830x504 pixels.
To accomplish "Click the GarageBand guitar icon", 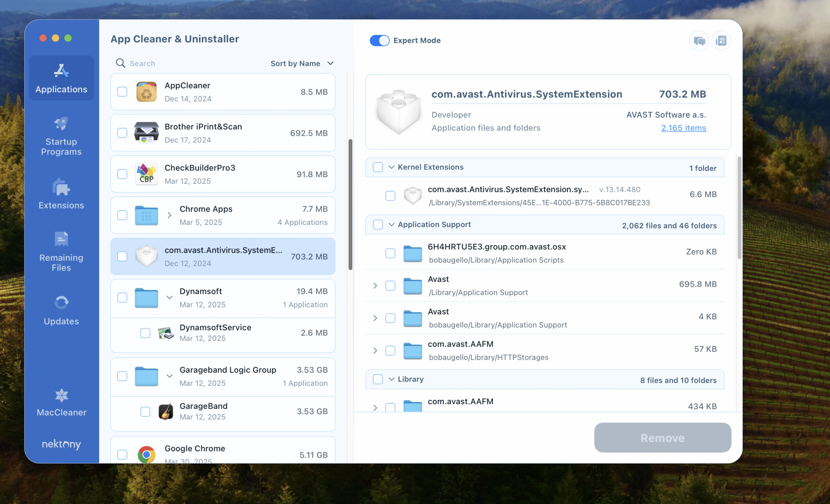I will pyautogui.click(x=166, y=411).
